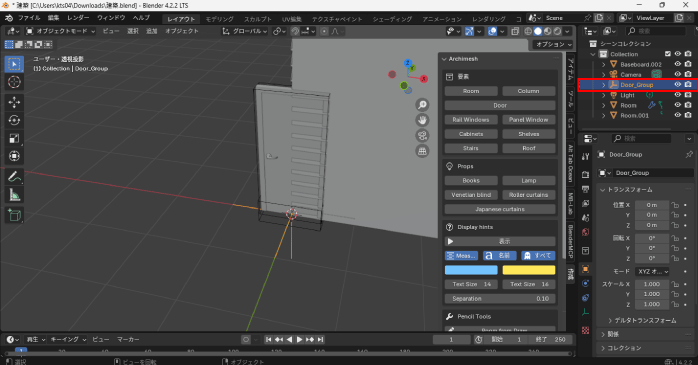Click the Archimesh Door button
Screen dimensions: 698x365
click(x=500, y=105)
